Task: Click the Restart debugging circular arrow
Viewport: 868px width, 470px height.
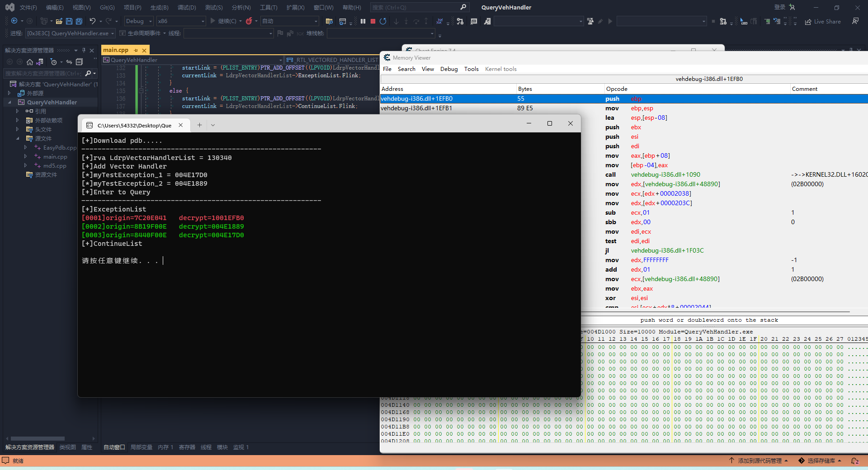Action: 383,21
